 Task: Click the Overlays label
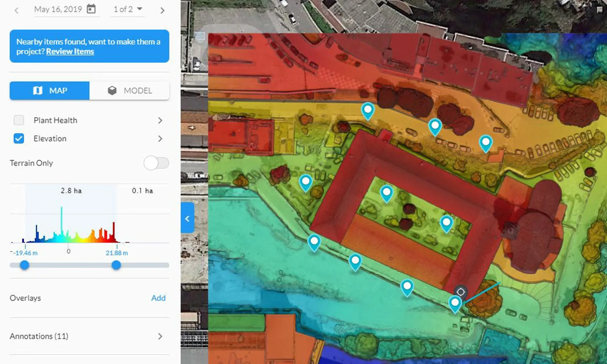(25, 298)
